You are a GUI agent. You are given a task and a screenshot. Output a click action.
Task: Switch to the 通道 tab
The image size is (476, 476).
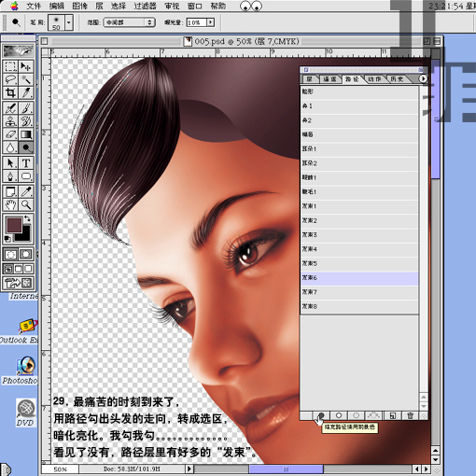(x=329, y=79)
